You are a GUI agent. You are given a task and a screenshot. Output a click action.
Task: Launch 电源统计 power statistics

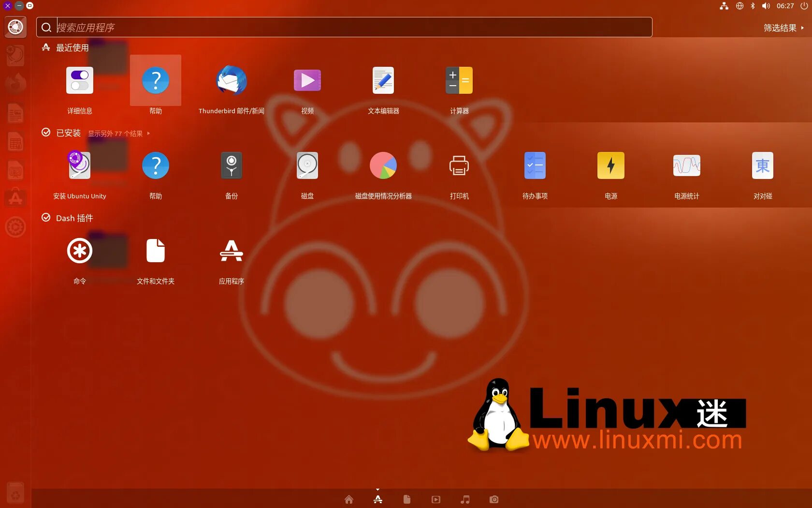[687, 165]
